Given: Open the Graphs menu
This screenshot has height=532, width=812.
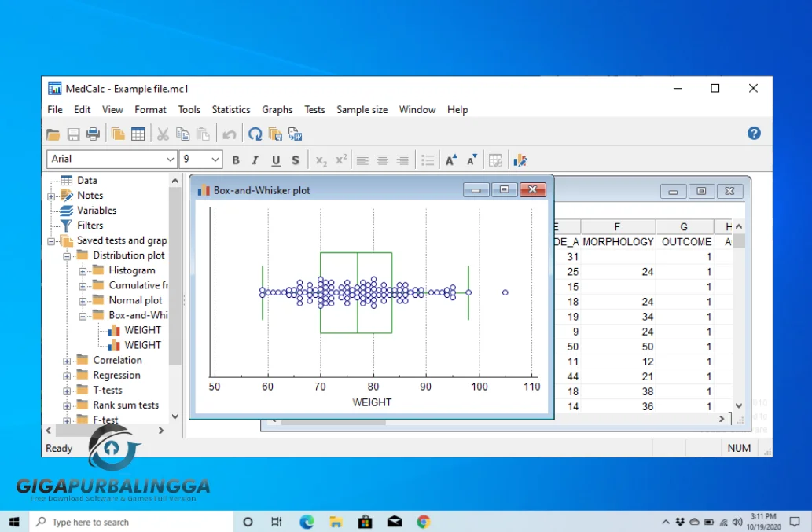Looking at the screenshot, I should pos(277,110).
